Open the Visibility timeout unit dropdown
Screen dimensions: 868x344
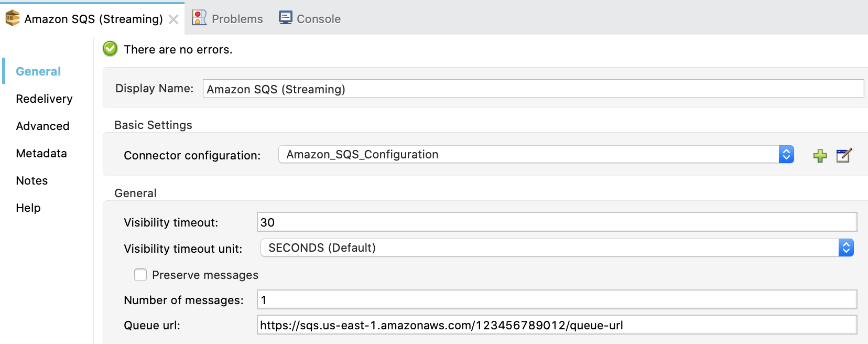tap(556, 247)
